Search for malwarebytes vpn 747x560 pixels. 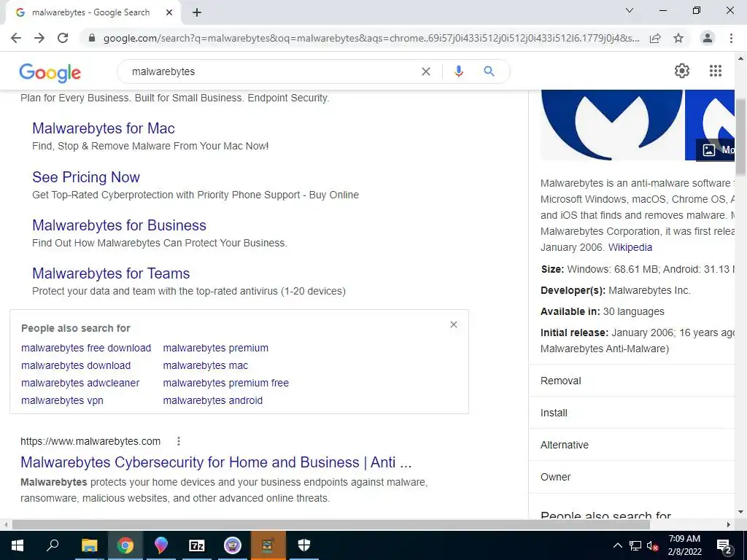pyautogui.click(x=62, y=400)
